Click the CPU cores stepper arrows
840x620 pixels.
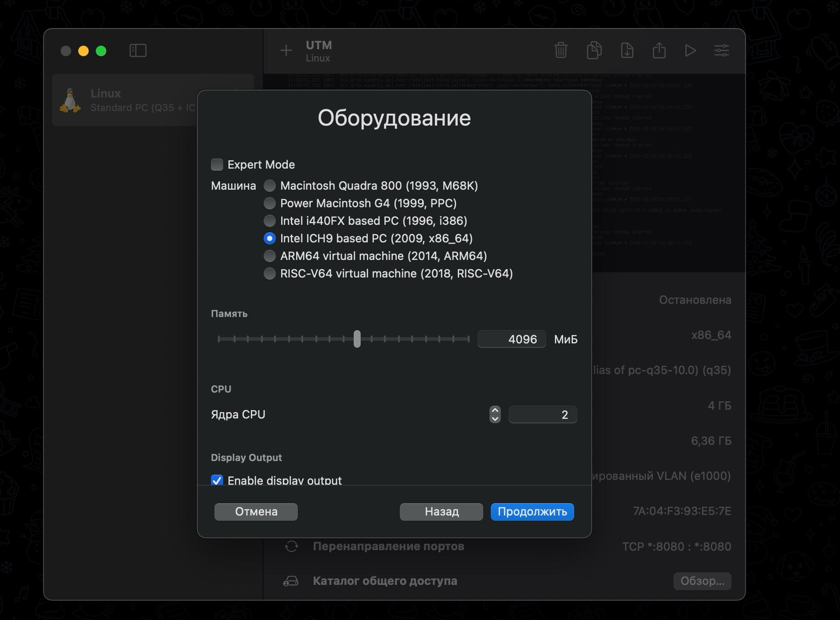point(495,415)
